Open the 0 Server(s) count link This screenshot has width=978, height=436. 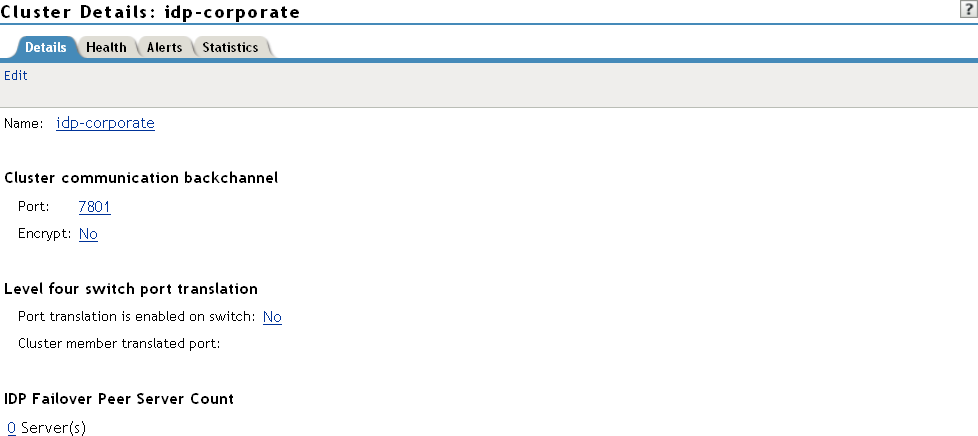pyautogui.click(x=11, y=428)
